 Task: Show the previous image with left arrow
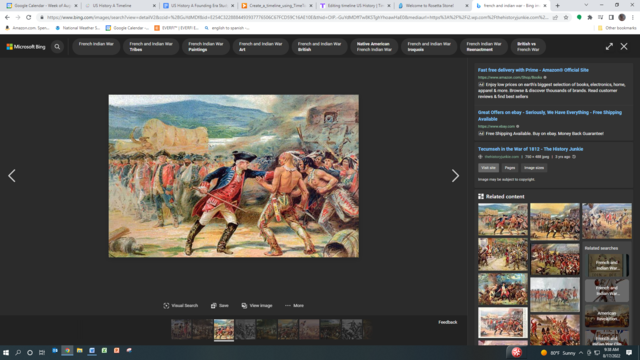[x=12, y=176]
